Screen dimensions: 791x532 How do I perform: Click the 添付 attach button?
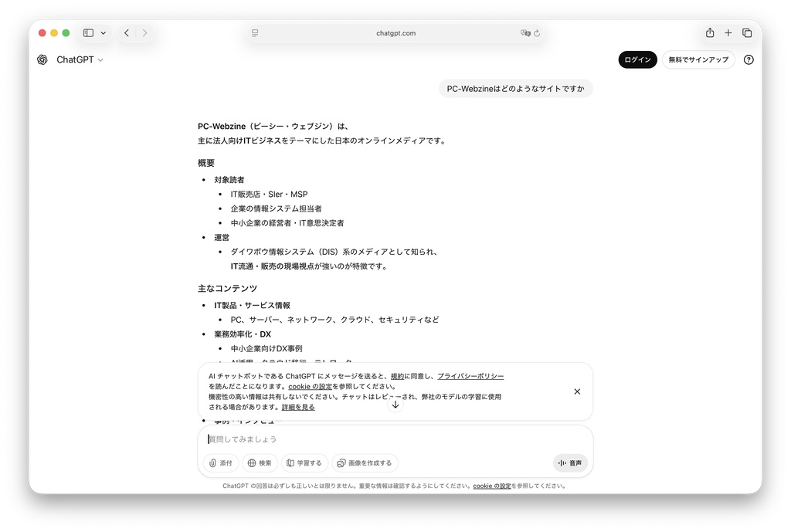[x=220, y=463]
